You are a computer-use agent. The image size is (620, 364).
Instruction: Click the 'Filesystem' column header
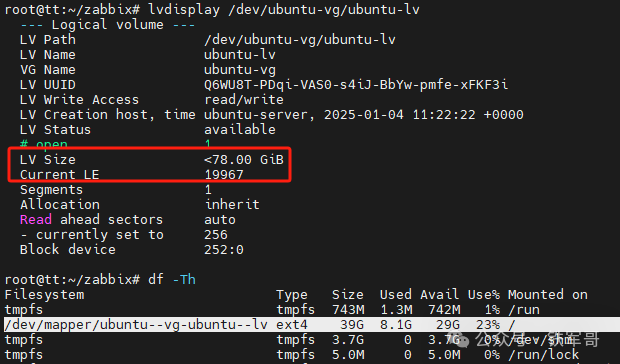(44, 295)
